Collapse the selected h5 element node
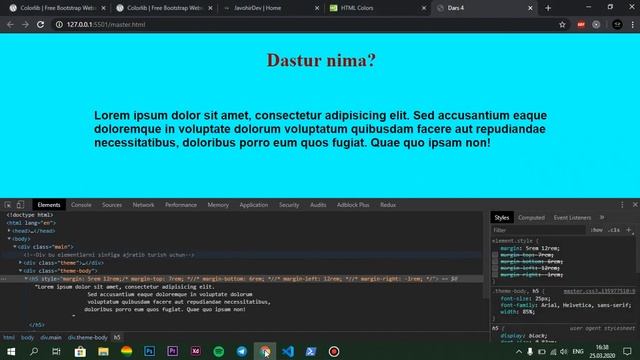This screenshot has height=360, width=640. pyautogui.click(x=26, y=279)
